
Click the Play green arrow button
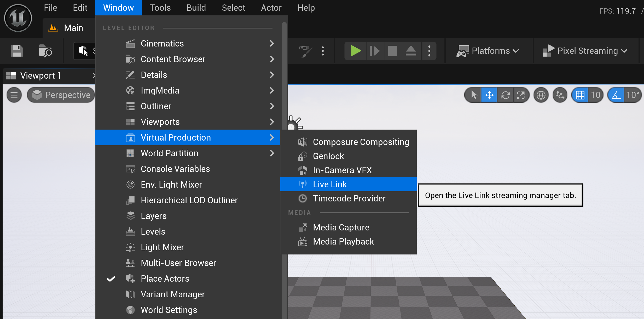(356, 51)
